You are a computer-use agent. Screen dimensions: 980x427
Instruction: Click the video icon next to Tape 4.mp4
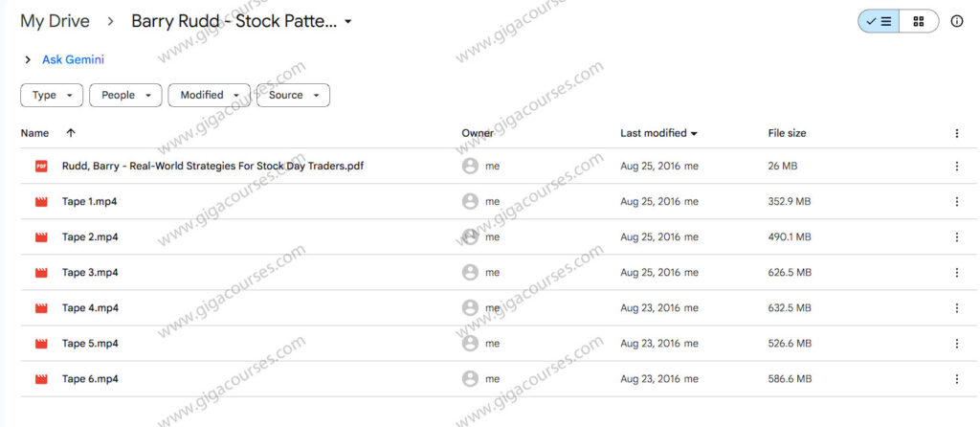point(41,308)
